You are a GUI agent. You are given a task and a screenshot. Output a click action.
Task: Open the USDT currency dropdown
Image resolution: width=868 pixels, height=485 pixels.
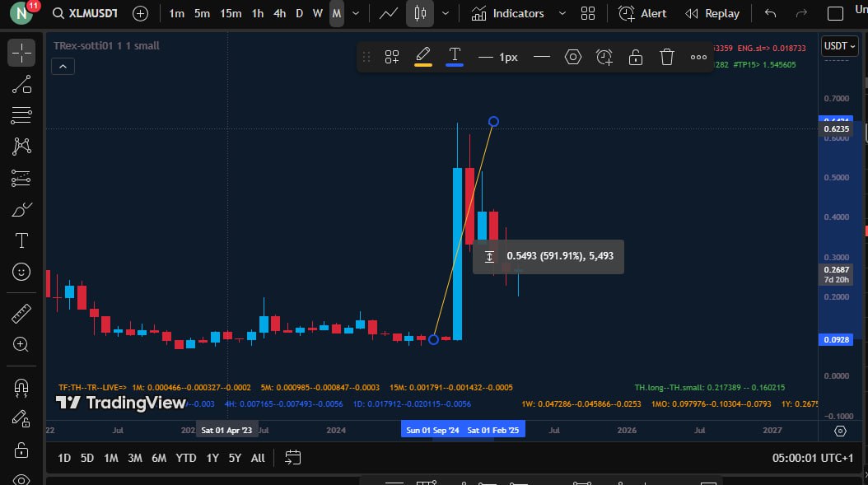click(840, 46)
